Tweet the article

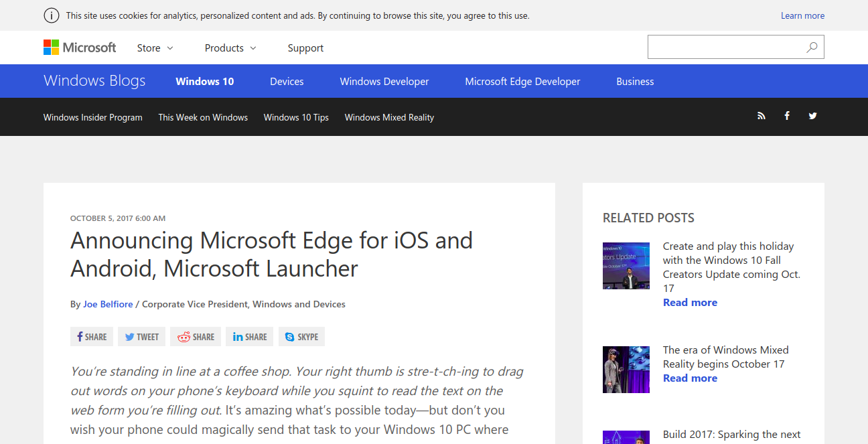click(141, 337)
